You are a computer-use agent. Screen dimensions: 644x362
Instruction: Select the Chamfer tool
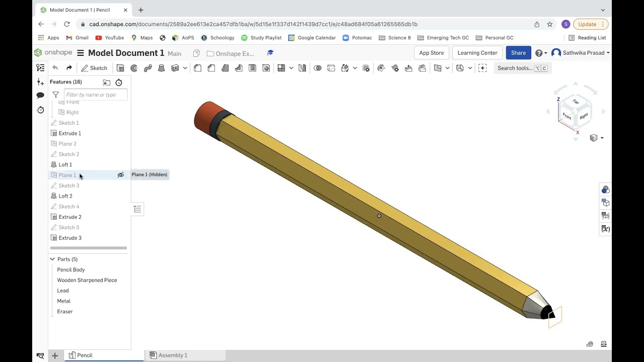coord(211,68)
